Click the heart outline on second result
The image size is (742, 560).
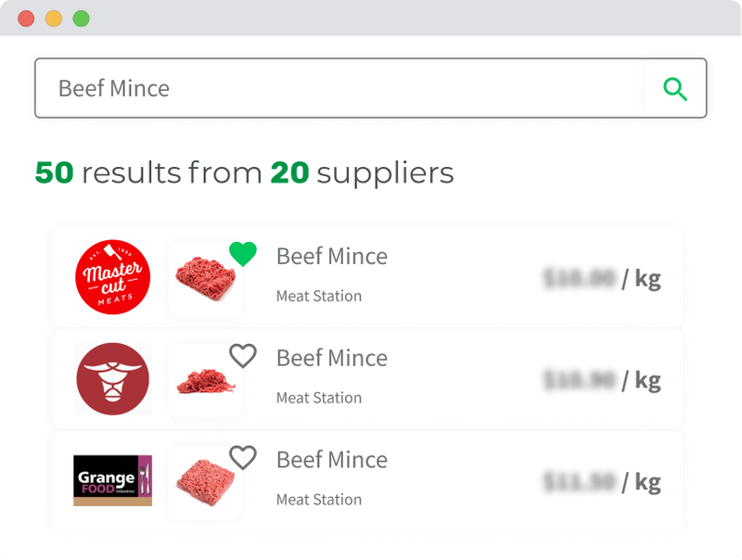click(x=243, y=354)
